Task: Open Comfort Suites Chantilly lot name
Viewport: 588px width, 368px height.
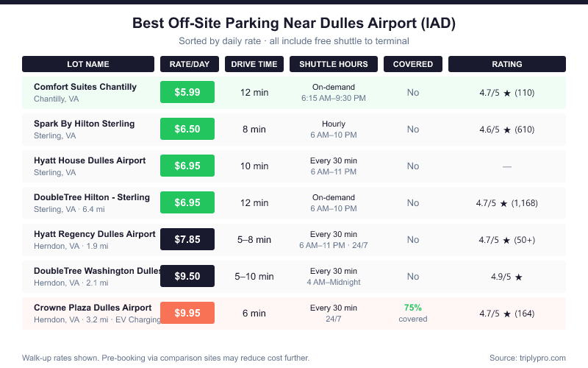Action: 85,87
